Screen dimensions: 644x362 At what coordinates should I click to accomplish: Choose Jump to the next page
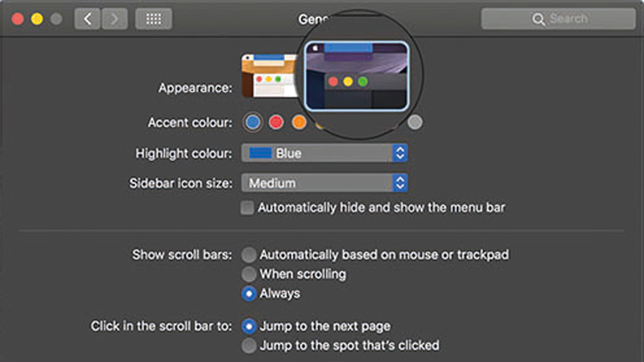[x=249, y=327]
